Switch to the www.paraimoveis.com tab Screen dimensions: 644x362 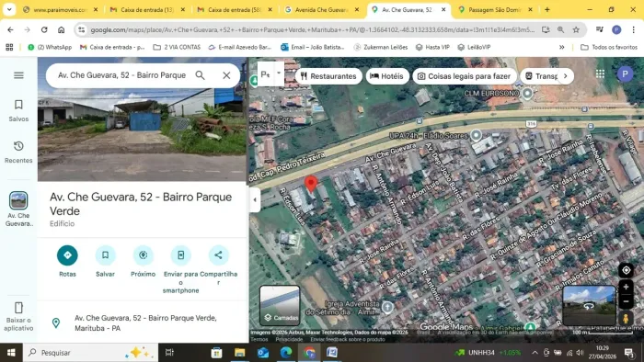(x=61, y=9)
